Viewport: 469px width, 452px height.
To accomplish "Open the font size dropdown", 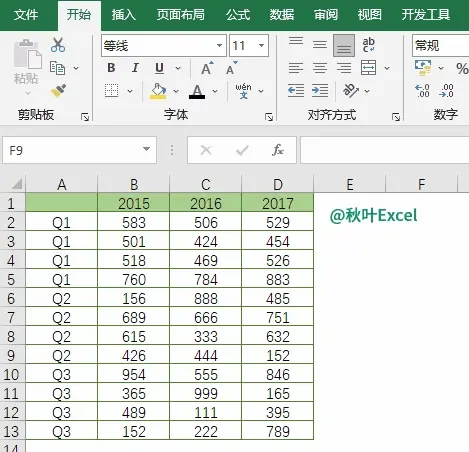I will [x=262, y=45].
